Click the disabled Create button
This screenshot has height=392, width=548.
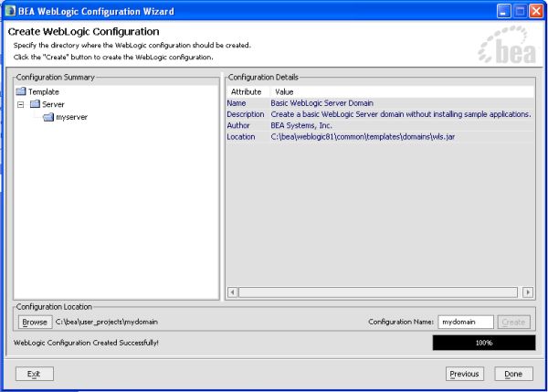coord(513,322)
